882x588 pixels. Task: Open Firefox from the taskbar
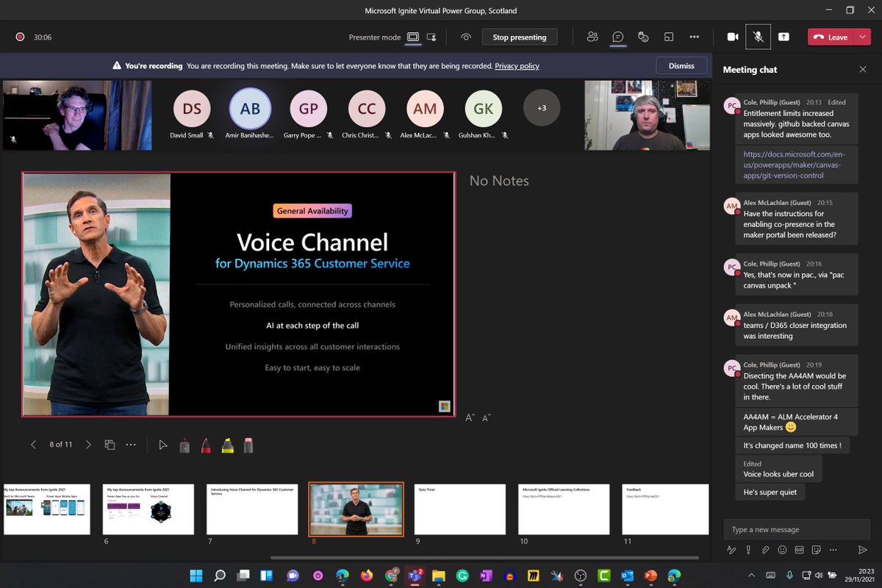tap(367, 575)
